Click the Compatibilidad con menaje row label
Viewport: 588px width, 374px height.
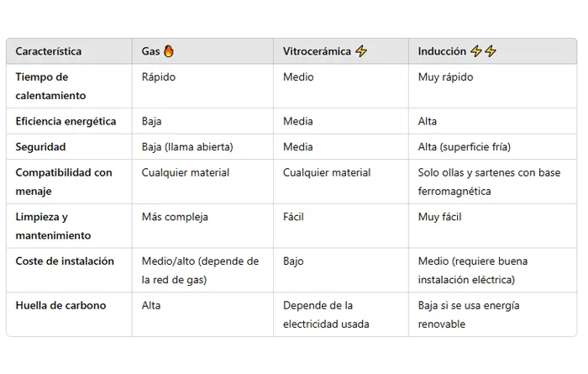63,182
